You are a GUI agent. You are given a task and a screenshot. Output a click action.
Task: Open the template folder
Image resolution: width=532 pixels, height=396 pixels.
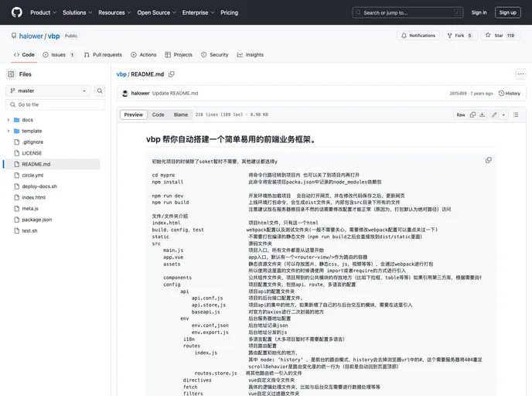32,131
